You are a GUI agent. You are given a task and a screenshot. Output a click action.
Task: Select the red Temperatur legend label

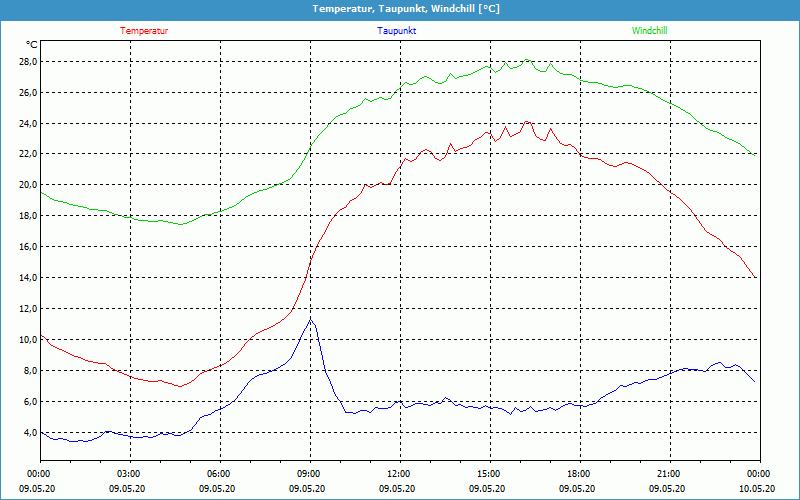point(144,31)
